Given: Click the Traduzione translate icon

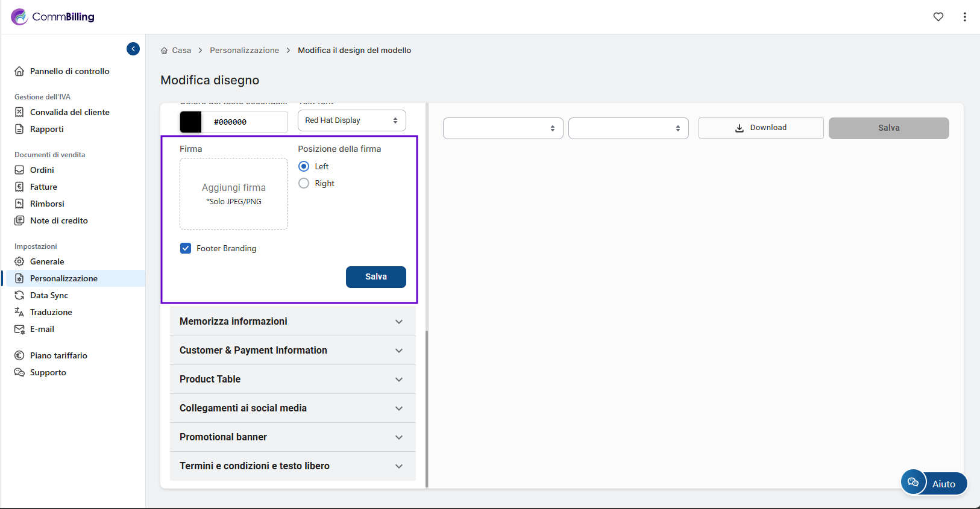Looking at the screenshot, I should click(19, 312).
